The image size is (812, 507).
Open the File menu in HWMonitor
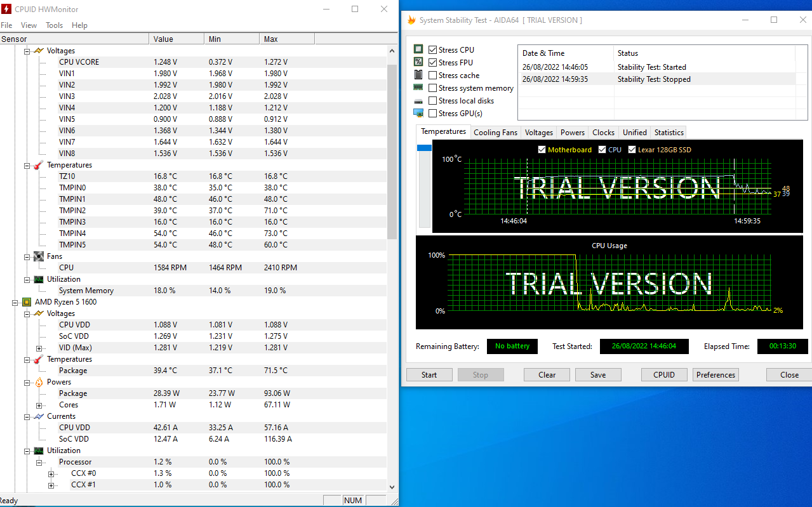(6, 25)
